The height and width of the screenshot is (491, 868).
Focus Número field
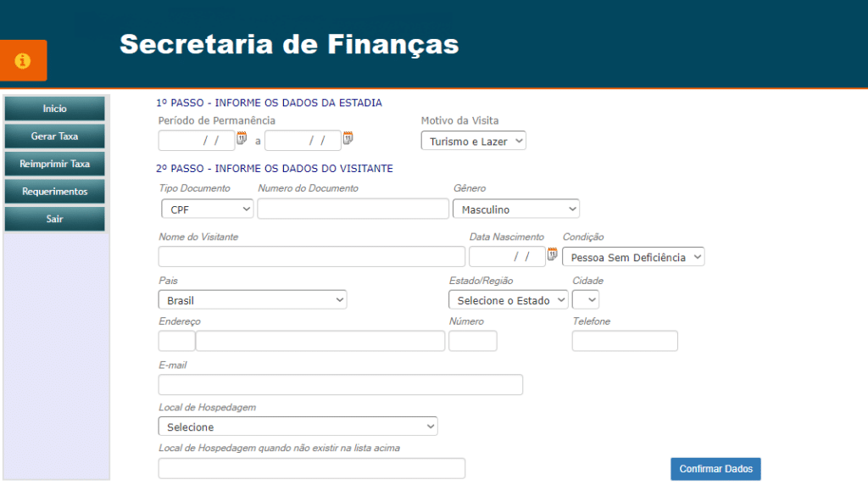point(473,341)
